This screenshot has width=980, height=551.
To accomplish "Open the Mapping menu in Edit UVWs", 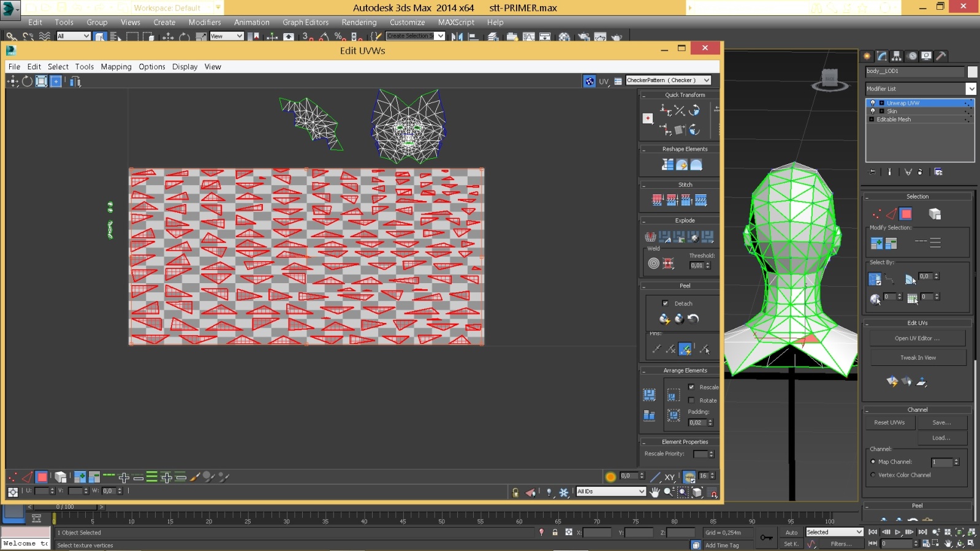I will [x=116, y=67].
